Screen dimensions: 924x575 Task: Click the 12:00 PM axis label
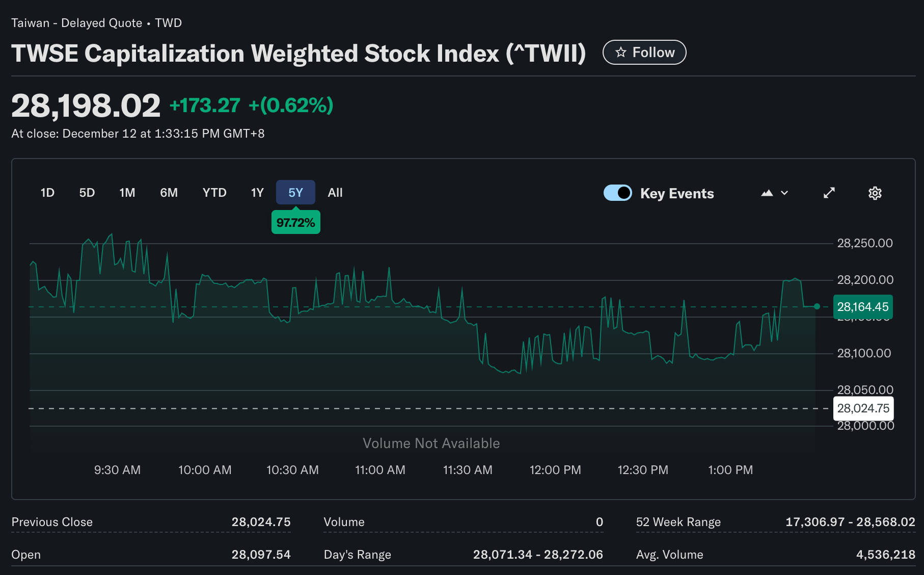point(555,470)
